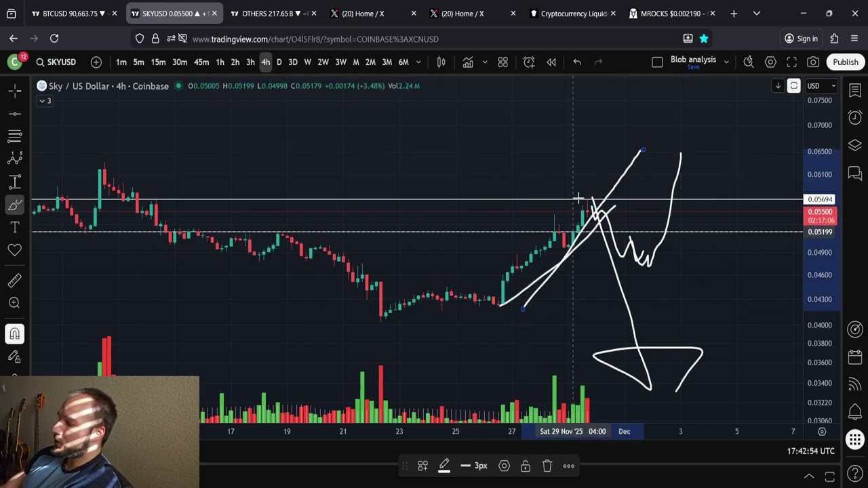Open the SKYUSD symbol search

pos(56,62)
